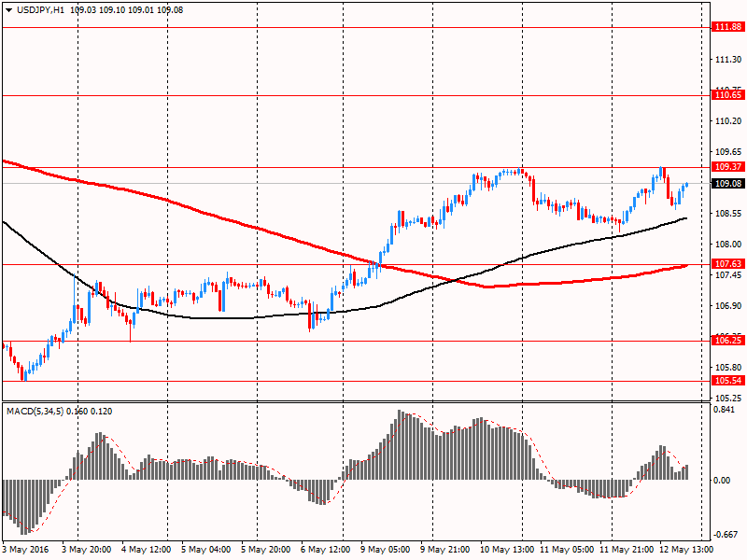
Task: Select the horizontal line at 106.25
Action: pos(357,341)
